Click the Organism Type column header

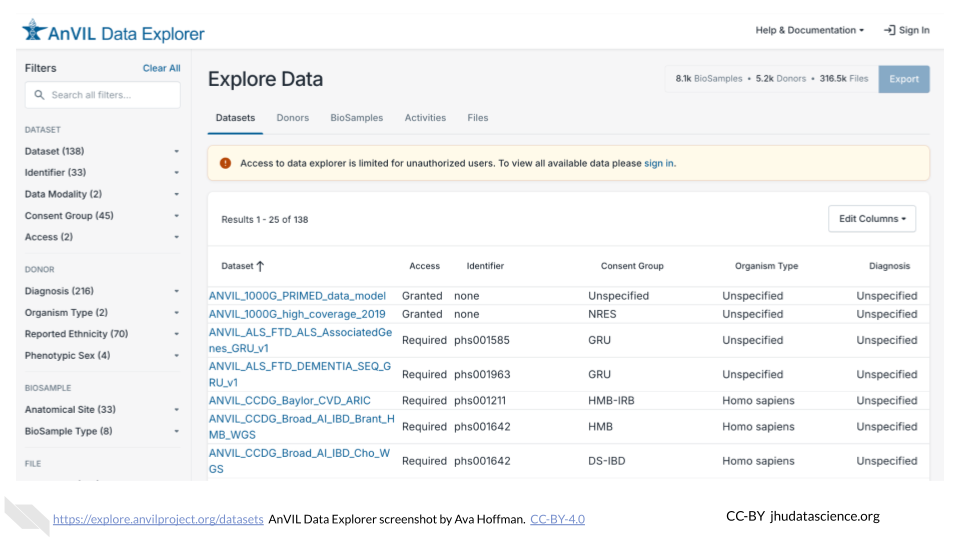point(767,266)
